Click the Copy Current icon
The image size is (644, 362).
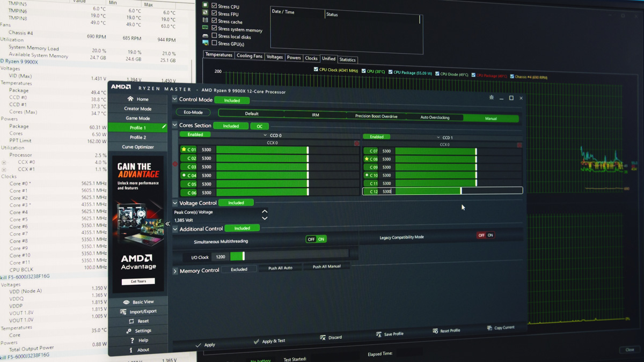pyautogui.click(x=489, y=328)
